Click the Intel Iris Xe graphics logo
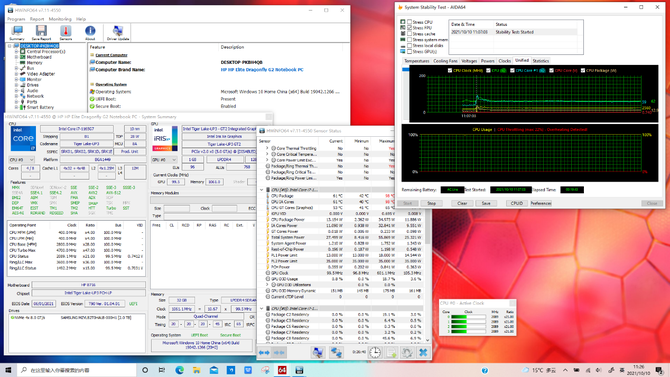The width and height of the screenshot is (670, 377). [x=165, y=138]
